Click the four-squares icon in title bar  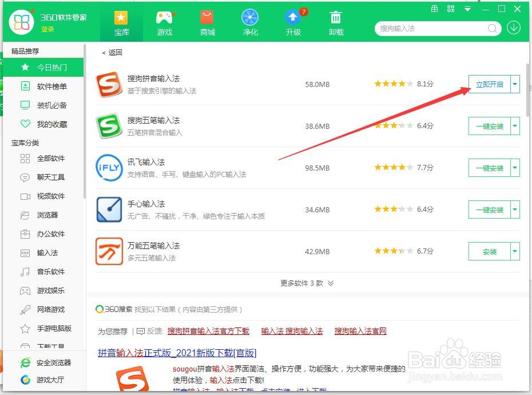451,9
